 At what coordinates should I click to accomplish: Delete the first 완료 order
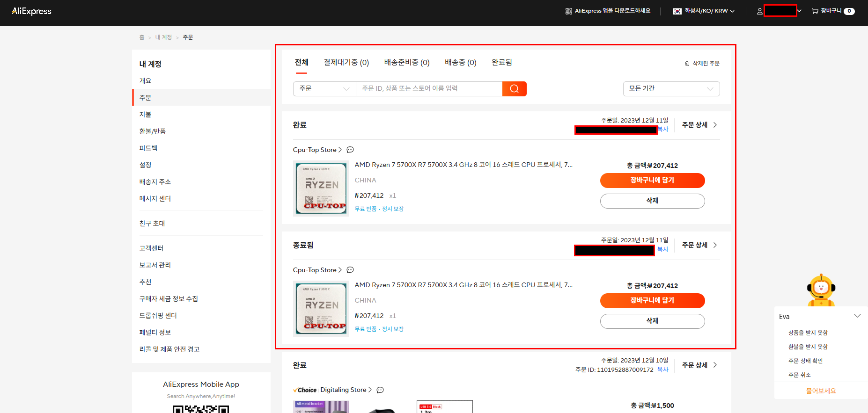pyautogui.click(x=653, y=201)
